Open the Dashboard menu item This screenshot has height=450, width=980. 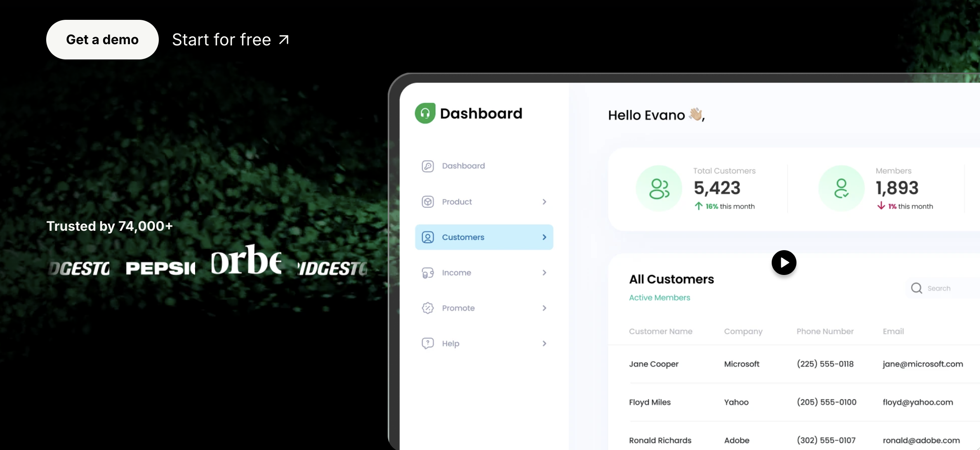(x=484, y=166)
